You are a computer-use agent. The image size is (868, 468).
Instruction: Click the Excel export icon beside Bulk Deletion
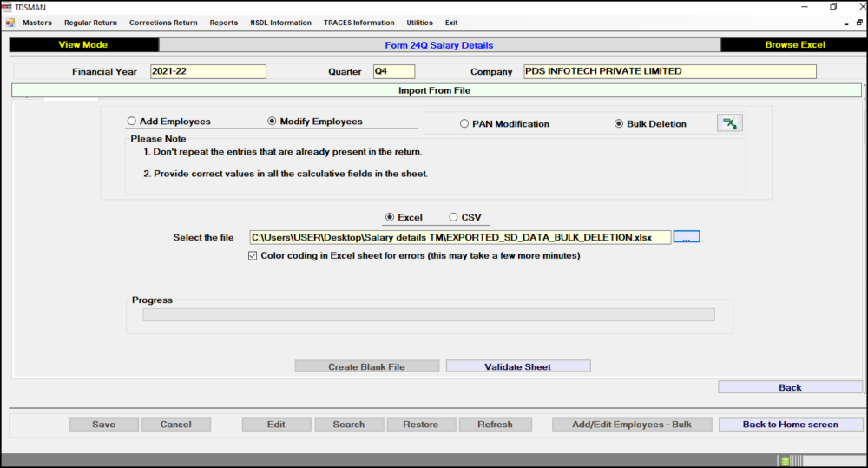click(x=730, y=123)
